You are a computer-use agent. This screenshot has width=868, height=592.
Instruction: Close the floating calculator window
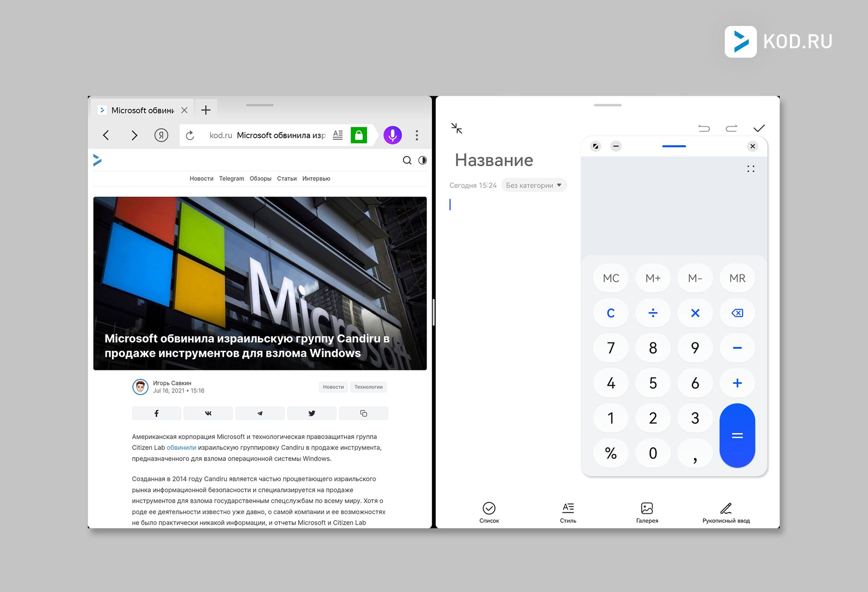(x=753, y=146)
